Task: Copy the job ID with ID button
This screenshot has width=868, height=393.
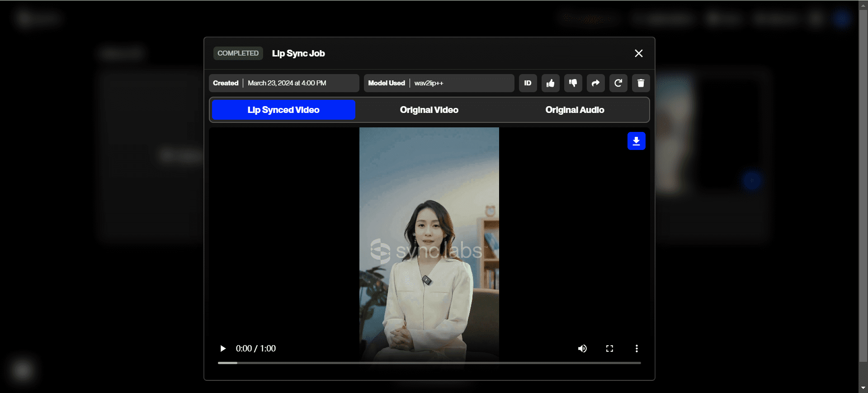Action: [528, 83]
